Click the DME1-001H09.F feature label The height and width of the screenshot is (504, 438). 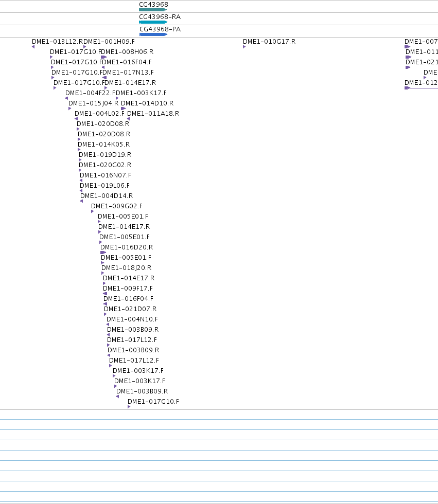(x=109, y=42)
